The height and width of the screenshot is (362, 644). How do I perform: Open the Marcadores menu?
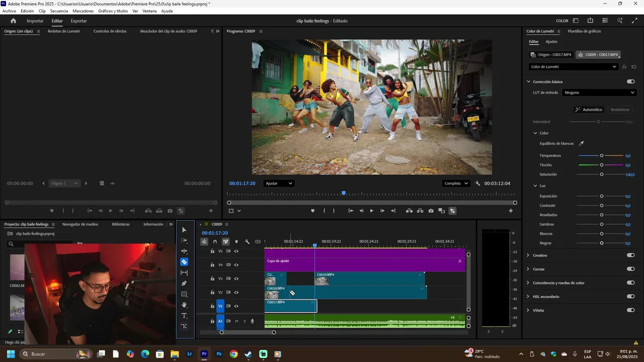(x=83, y=11)
